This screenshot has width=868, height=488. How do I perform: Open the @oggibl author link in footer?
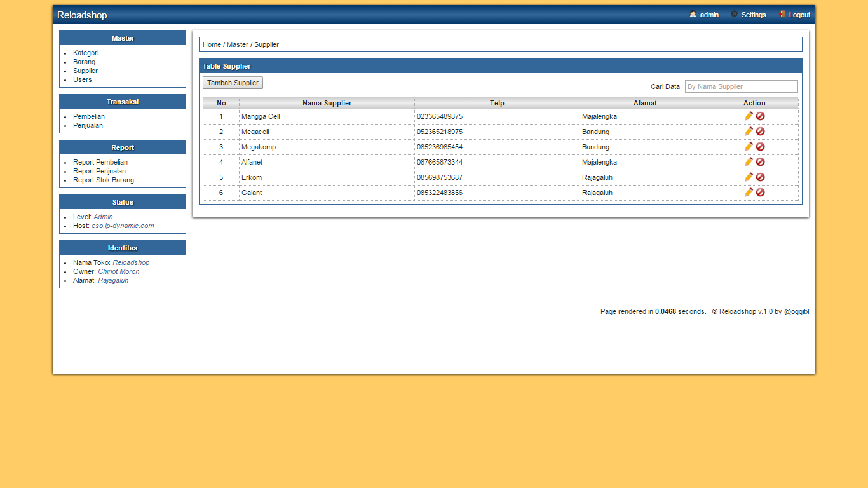(796, 311)
